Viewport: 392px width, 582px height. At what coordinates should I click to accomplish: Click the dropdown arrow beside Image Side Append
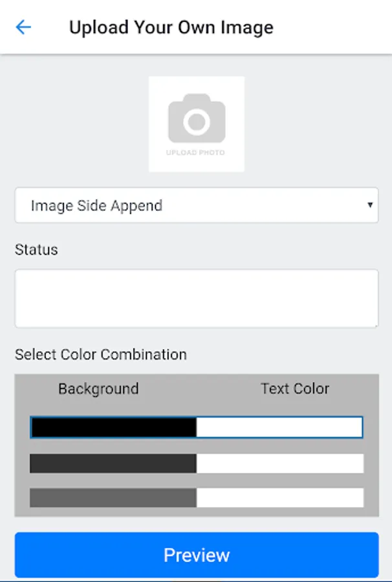[370, 206]
